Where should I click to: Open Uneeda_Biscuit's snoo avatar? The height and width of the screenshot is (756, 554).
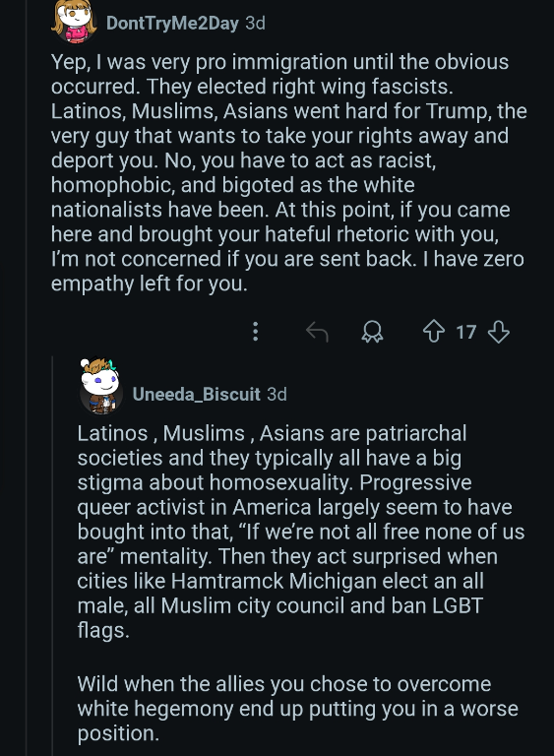(x=100, y=387)
